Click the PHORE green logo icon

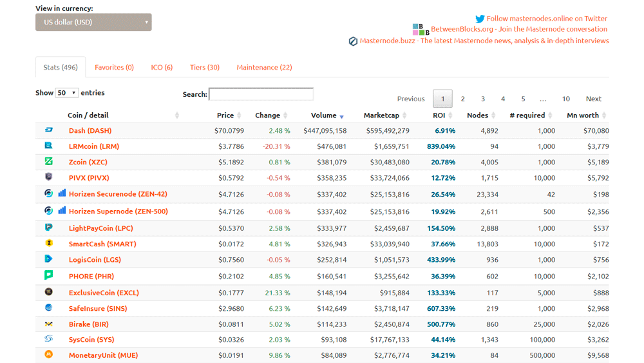(48, 275)
